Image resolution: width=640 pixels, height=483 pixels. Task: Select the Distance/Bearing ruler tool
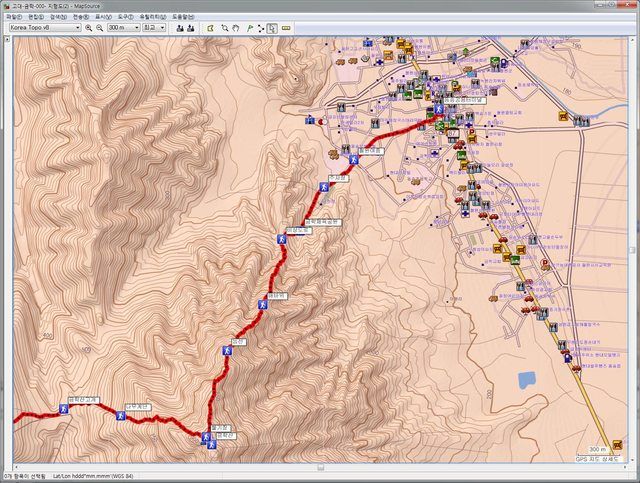(x=286, y=28)
